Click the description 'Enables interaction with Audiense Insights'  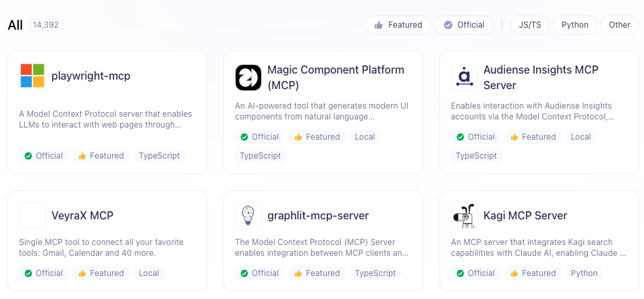click(x=533, y=111)
